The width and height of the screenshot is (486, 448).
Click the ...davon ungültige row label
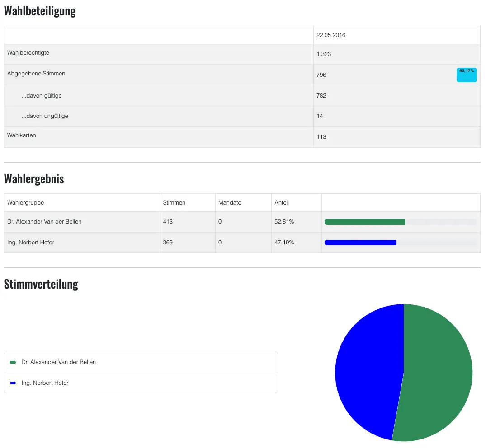pos(45,116)
